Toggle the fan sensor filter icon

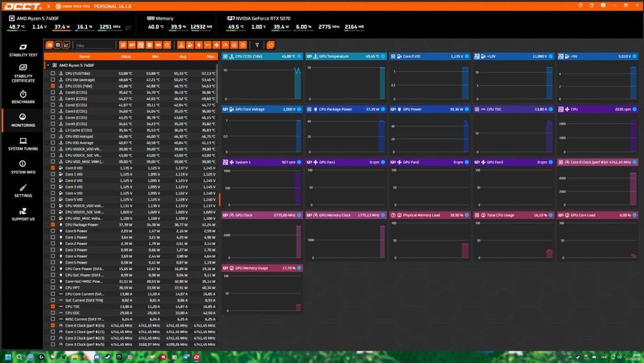point(216,44)
